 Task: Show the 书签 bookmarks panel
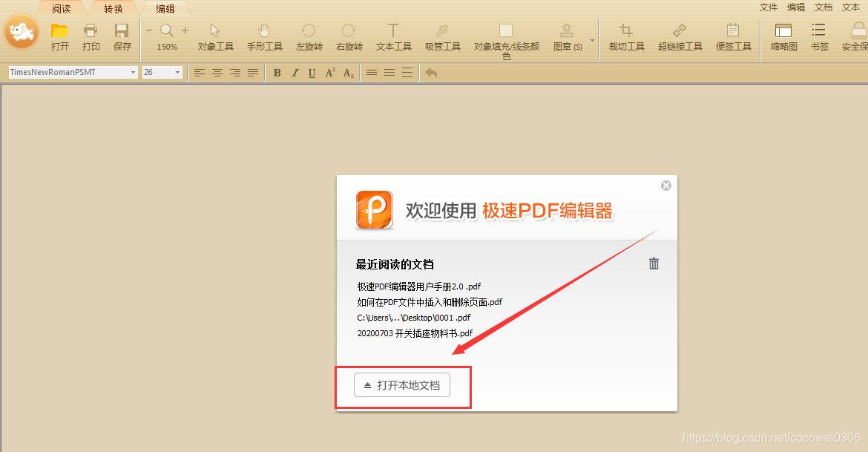[819, 36]
